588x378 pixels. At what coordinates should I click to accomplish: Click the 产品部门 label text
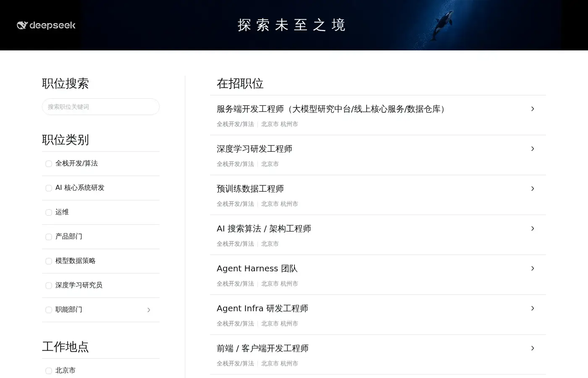pyautogui.click(x=69, y=236)
